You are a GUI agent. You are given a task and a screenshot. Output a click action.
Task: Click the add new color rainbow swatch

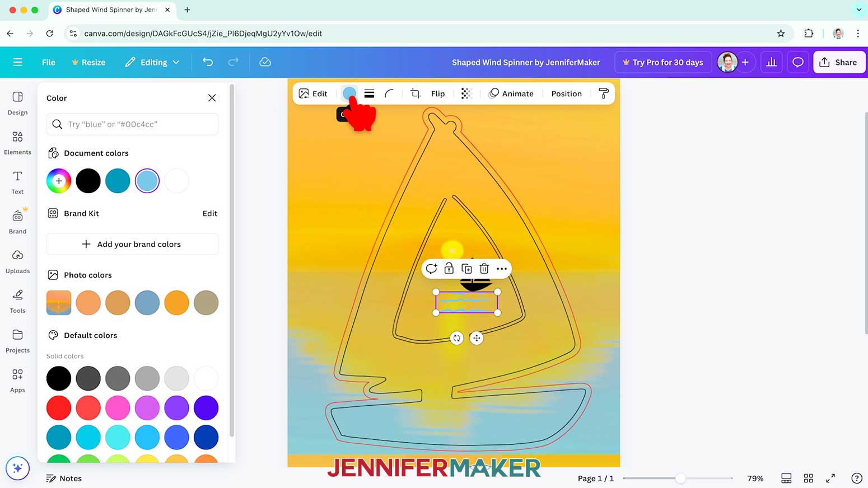59,181
